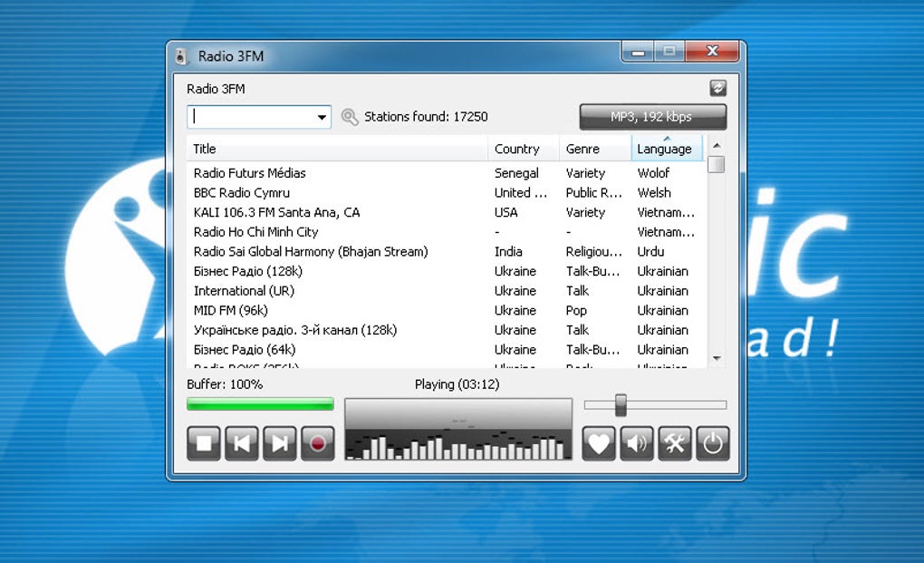Click the search magnifier icon

(350, 117)
